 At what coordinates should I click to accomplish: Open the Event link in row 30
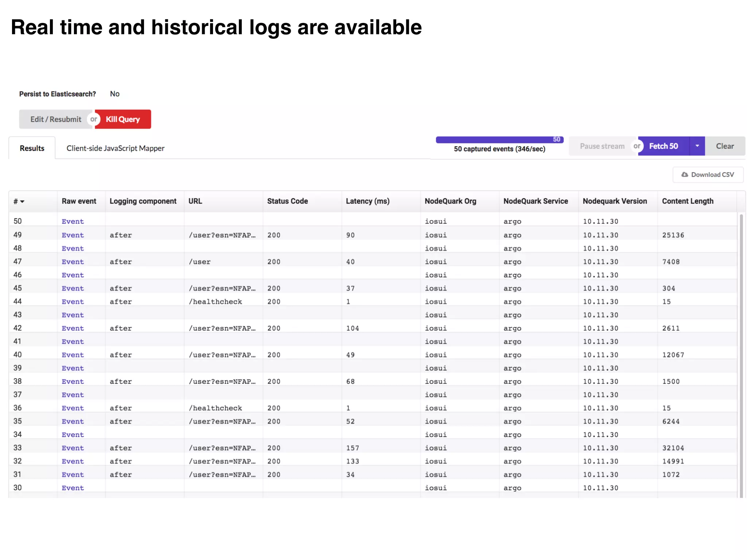coord(73,488)
